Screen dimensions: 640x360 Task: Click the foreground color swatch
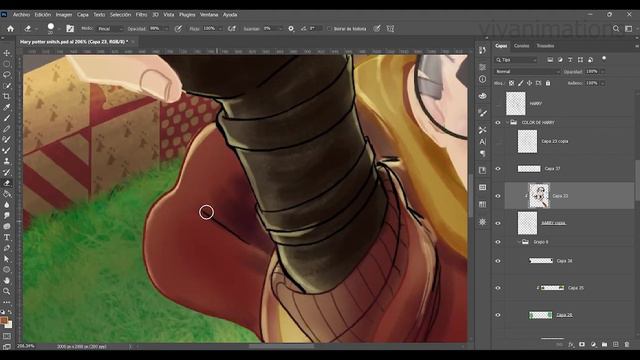[x=4, y=321]
